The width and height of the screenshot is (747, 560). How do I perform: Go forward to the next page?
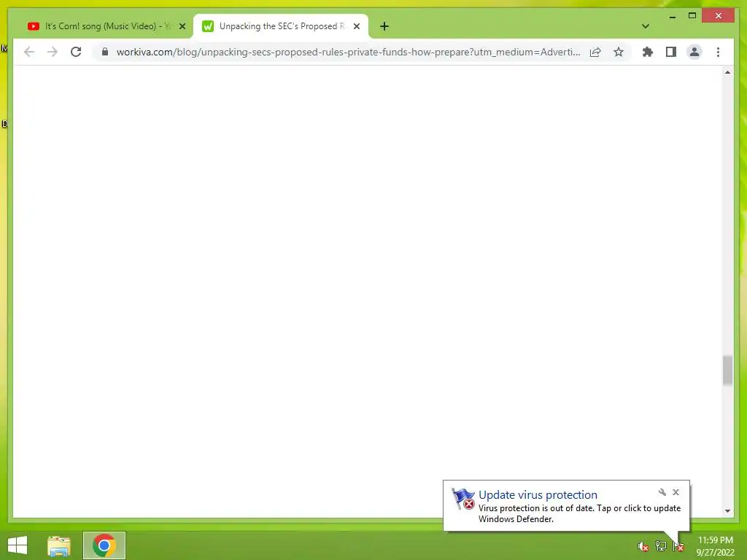coord(53,52)
